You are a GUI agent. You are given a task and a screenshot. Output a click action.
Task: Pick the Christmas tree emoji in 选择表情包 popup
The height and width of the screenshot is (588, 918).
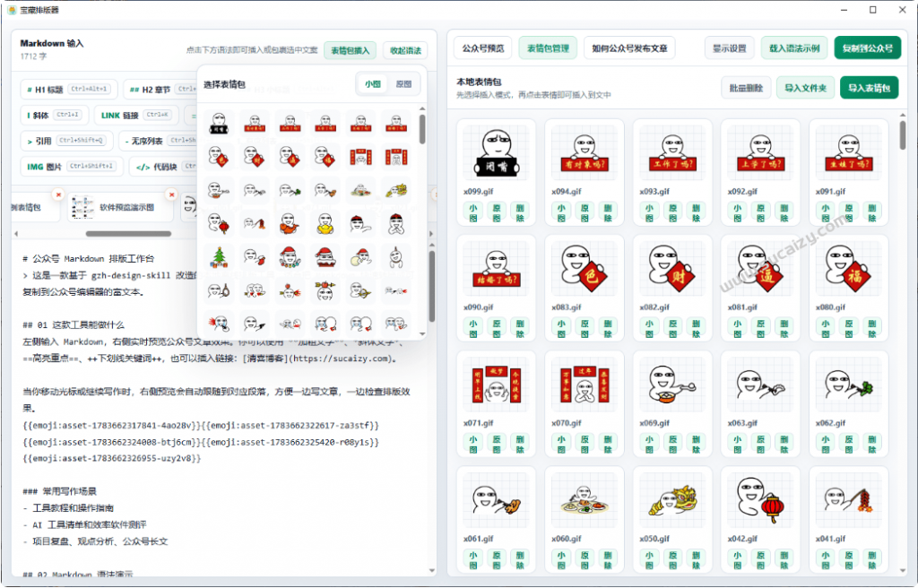tap(219, 257)
